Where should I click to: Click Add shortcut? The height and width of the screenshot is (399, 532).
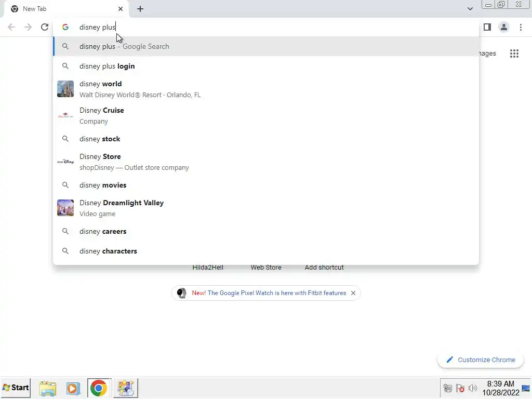(324, 268)
